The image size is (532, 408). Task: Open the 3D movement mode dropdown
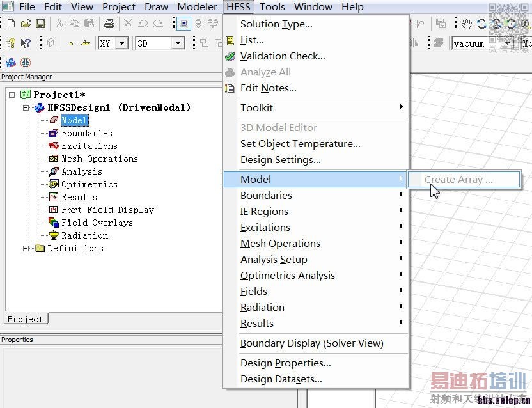point(178,43)
